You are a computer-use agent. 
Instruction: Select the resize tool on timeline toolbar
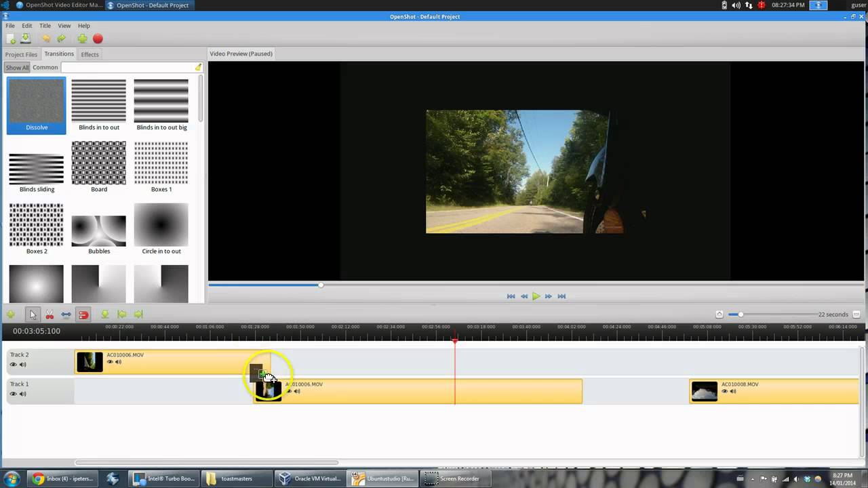(66, 314)
